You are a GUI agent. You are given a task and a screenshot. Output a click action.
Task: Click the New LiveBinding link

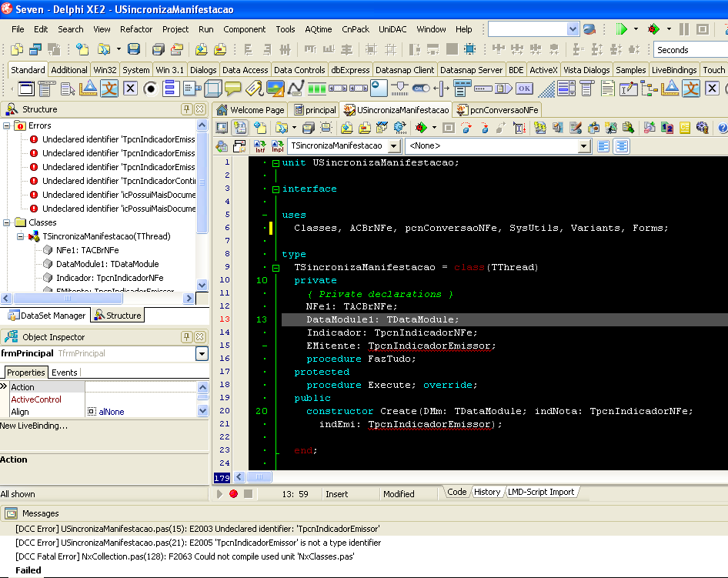pyautogui.click(x=33, y=426)
